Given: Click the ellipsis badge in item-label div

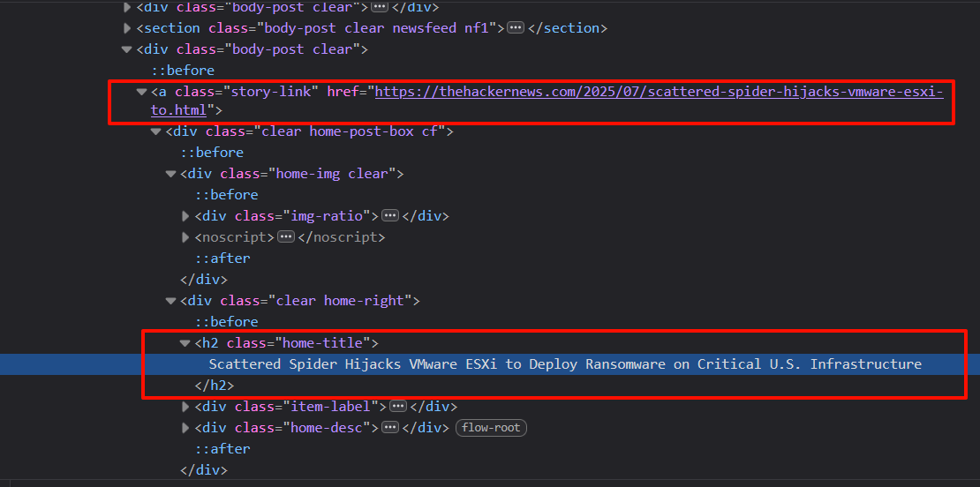Looking at the screenshot, I should point(398,407).
